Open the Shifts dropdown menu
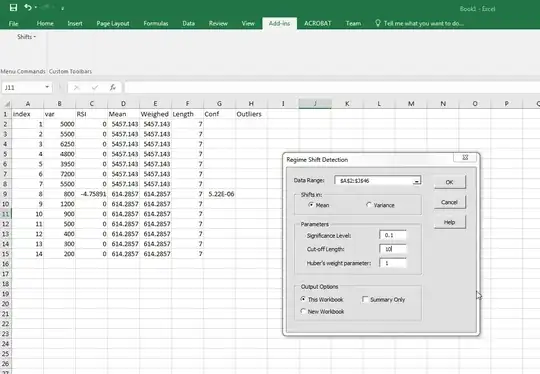This screenshot has height=374, width=540. tap(27, 37)
